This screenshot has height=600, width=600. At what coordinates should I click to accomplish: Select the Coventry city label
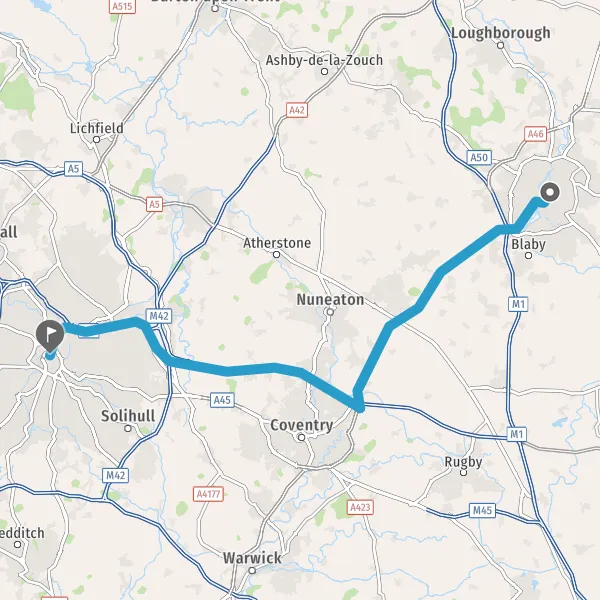pos(302,425)
